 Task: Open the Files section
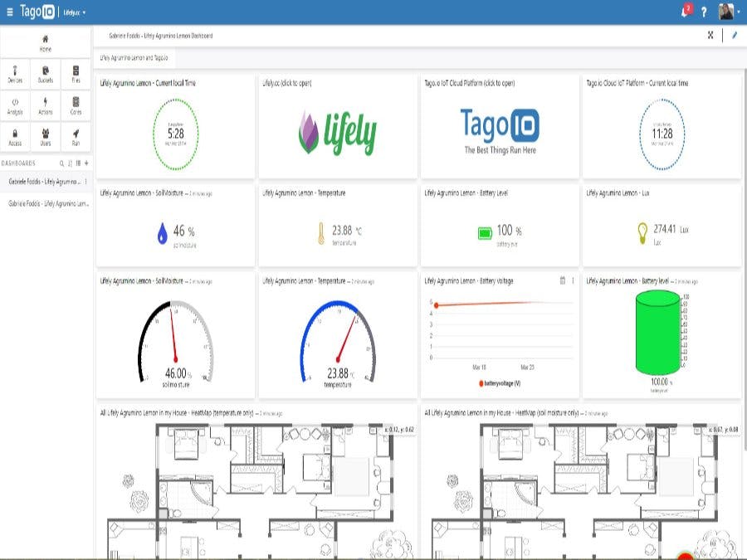click(76, 75)
